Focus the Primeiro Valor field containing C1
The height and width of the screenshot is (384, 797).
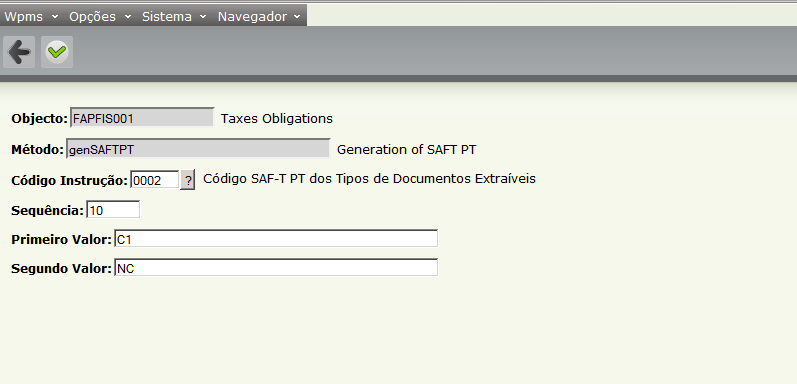click(x=276, y=239)
